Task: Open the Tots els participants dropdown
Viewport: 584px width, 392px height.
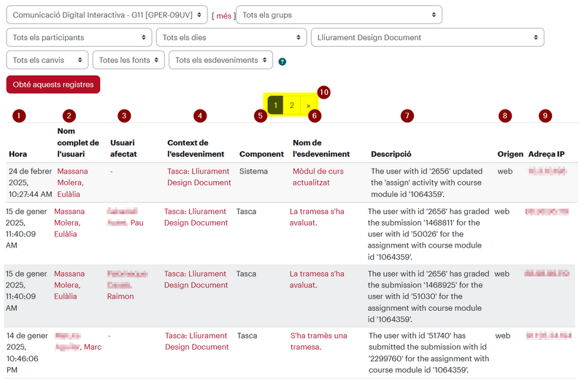Action: (79, 38)
